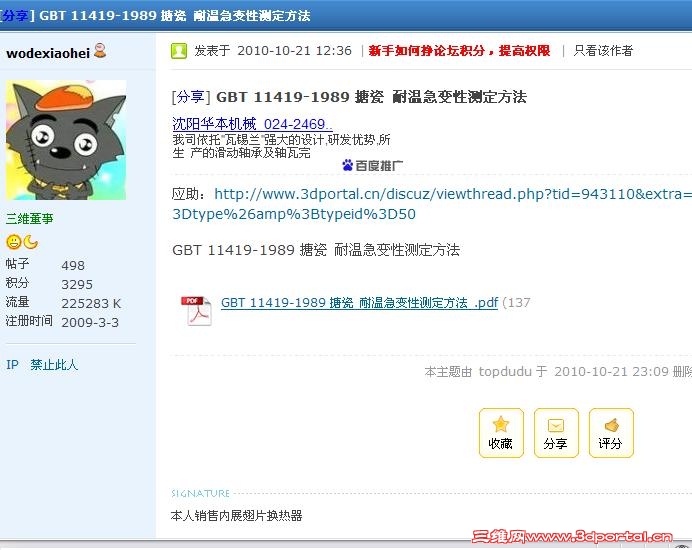Click the moon rank icon
Viewport: 692px width, 550px height.
[30, 241]
